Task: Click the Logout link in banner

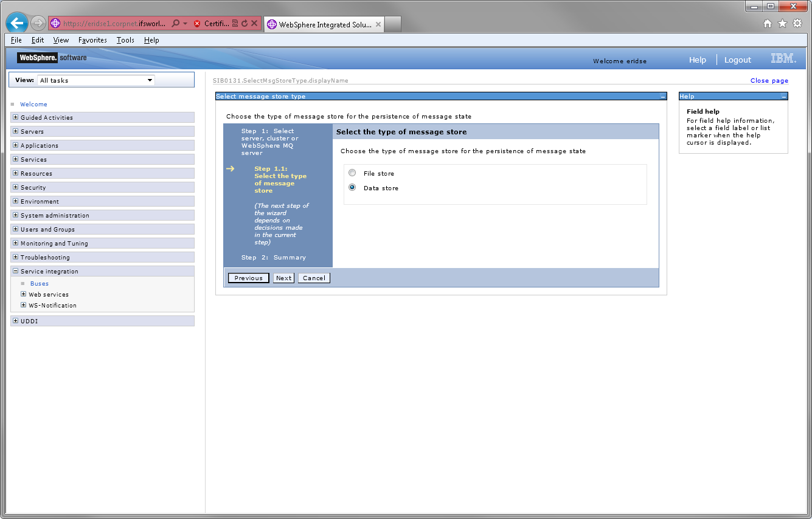Action: coord(737,60)
